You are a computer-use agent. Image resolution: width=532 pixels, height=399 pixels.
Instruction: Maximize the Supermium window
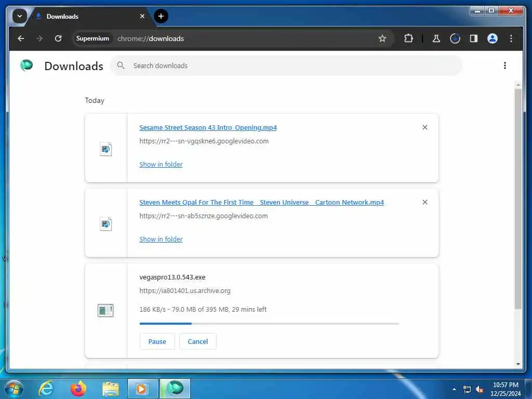[x=491, y=10]
